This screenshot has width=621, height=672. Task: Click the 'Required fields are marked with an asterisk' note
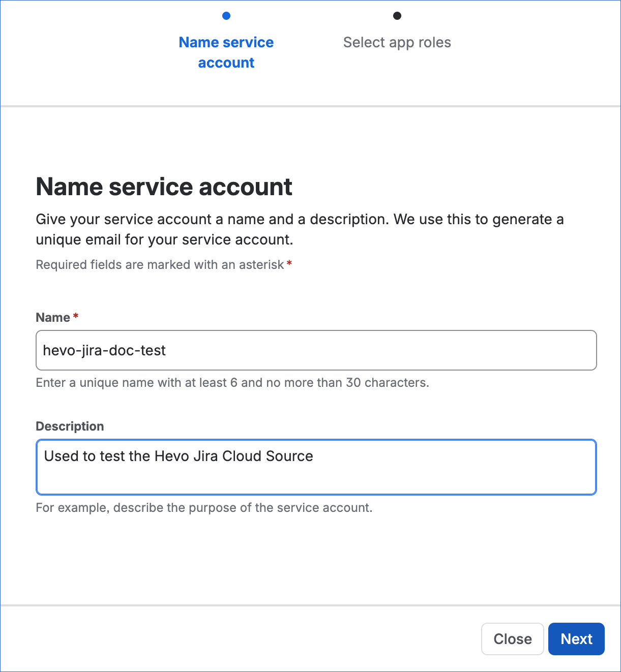[164, 265]
